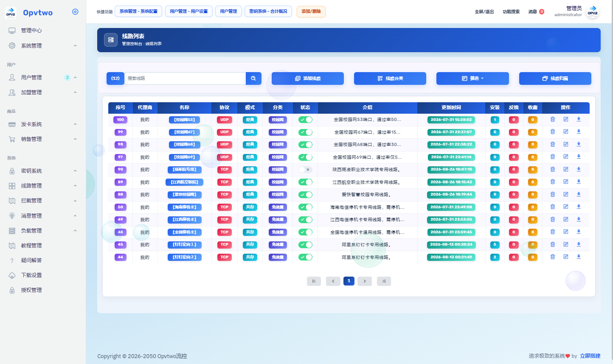This screenshot has width=613, height=364.
Task: Enable the status switch for row 90
Action: pos(305,170)
